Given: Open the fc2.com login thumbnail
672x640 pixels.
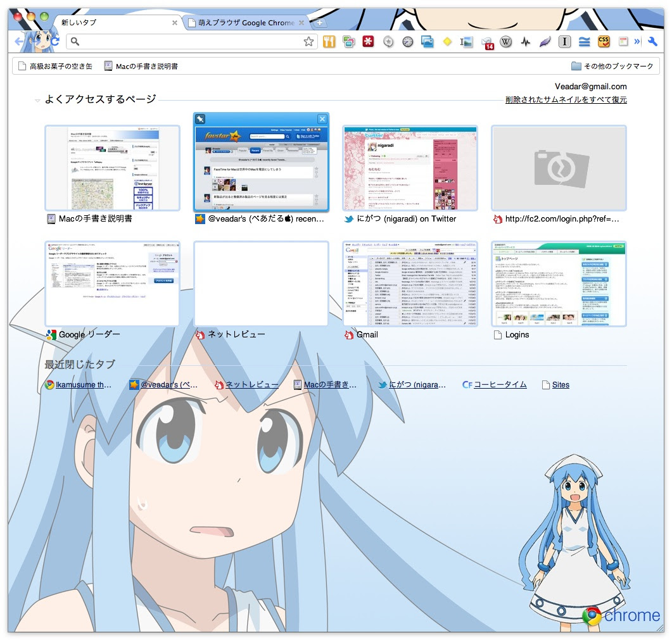Looking at the screenshot, I should (x=559, y=168).
